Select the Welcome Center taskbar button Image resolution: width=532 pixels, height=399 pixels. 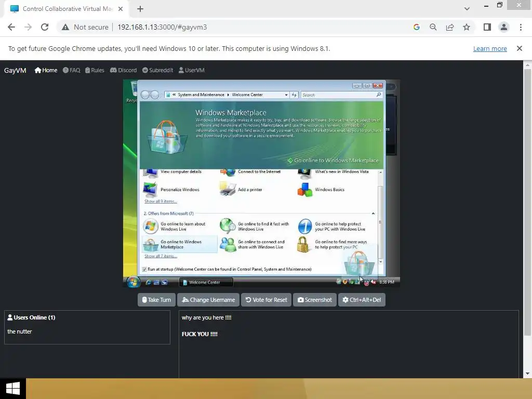click(206, 282)
